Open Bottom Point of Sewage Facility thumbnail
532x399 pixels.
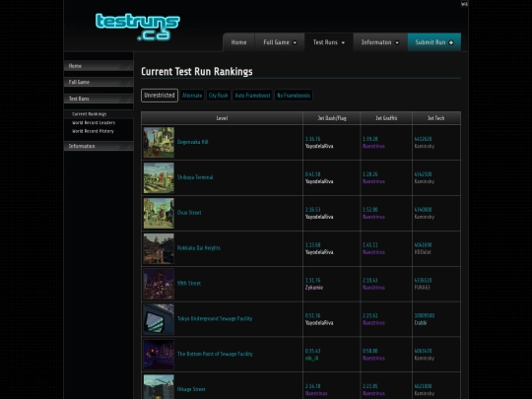159,355
